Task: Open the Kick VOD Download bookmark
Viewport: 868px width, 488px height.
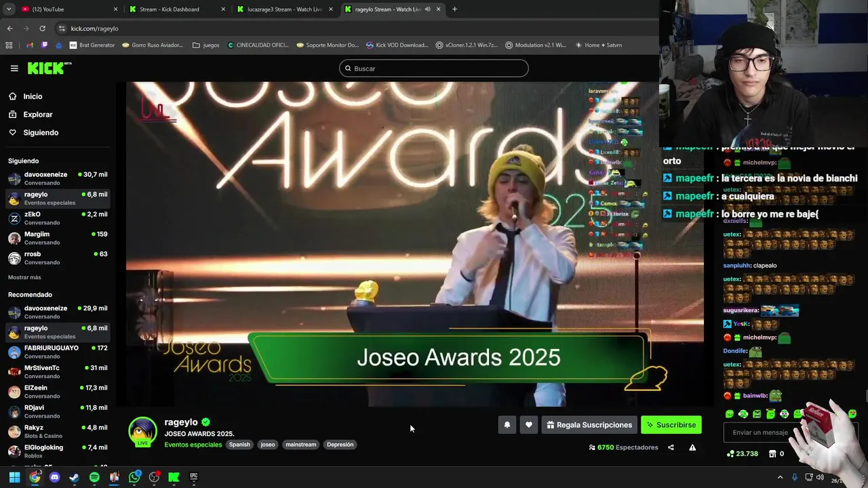Action: tap(397, 45)
